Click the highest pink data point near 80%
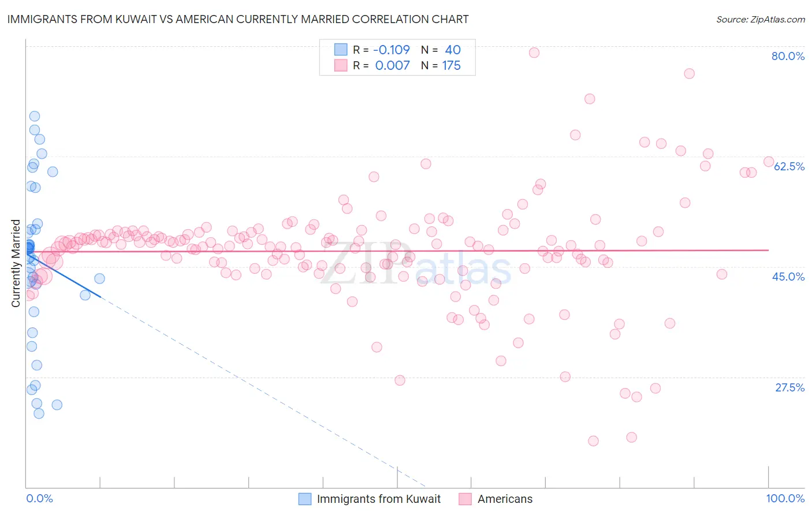The height and width of the screenshot is (515, 812). point(534,53)
